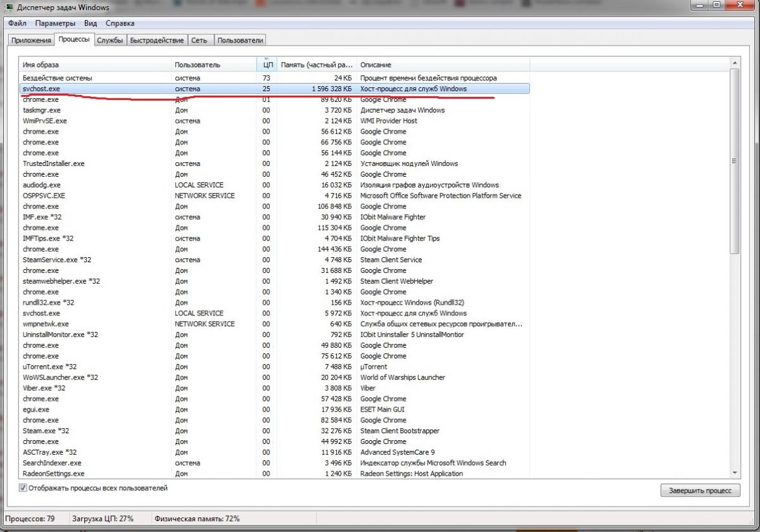Click the scrollbar down arrow of the process list
This screenshot has width=760, height=532.
pyautogui.click(x=735, y=473)
